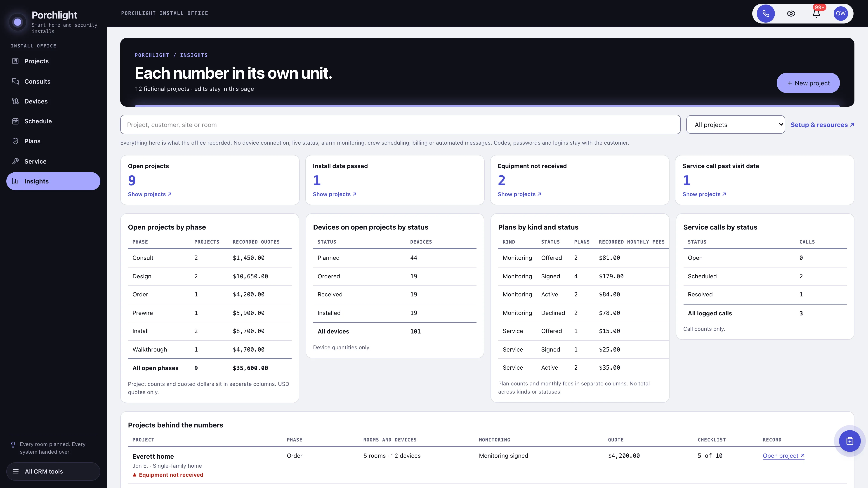Click the phone call icon in top bar
Viewport: 868px width, 488px height.
[766, 14]
